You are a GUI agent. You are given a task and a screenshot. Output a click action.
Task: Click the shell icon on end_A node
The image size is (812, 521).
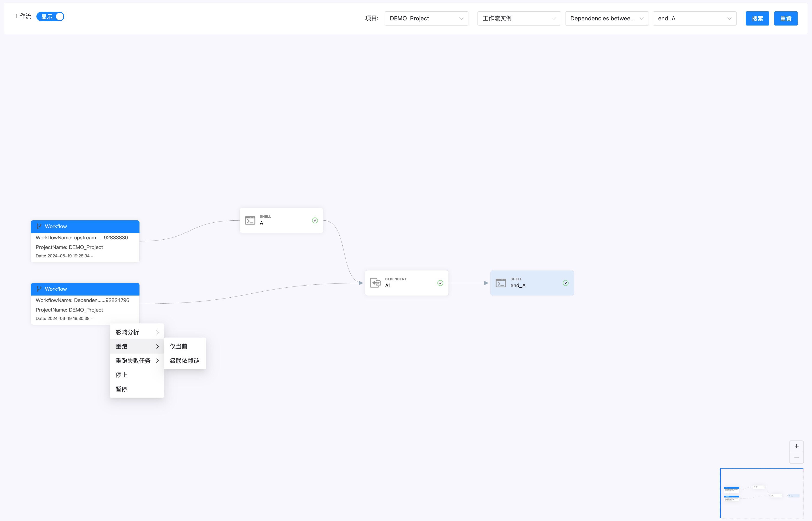coord(501,283)
